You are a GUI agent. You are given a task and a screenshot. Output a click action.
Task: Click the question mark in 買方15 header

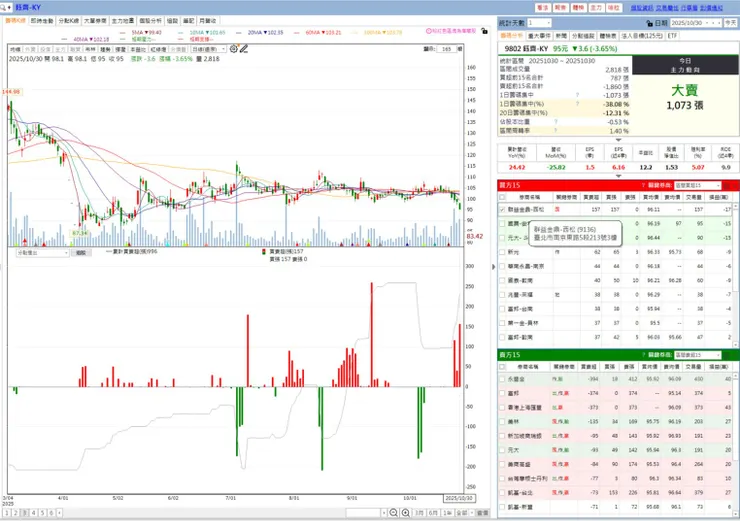643,185
